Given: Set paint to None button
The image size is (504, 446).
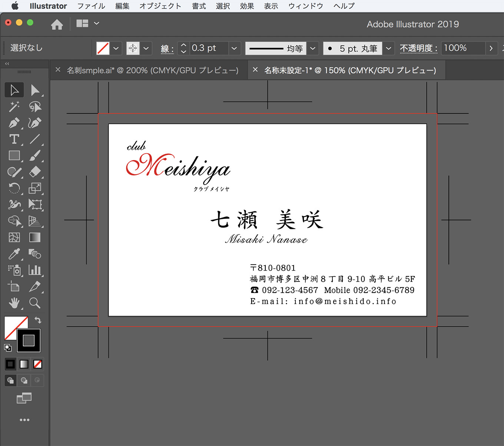Looking at the screenshot, I should tap(38, 364).
